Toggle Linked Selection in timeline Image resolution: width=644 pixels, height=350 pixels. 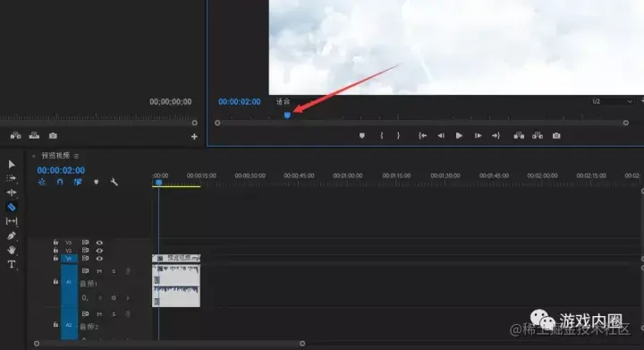coord(78,182)
